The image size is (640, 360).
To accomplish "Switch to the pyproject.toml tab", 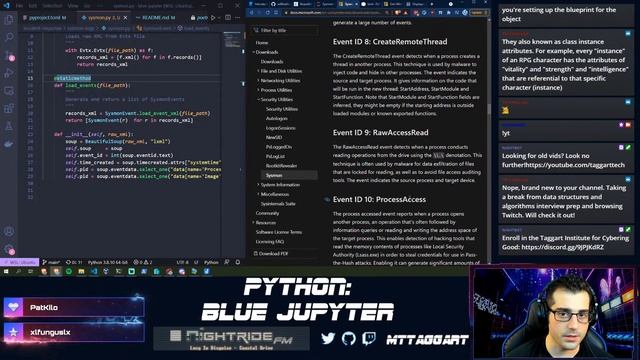I will click(45, 18).
